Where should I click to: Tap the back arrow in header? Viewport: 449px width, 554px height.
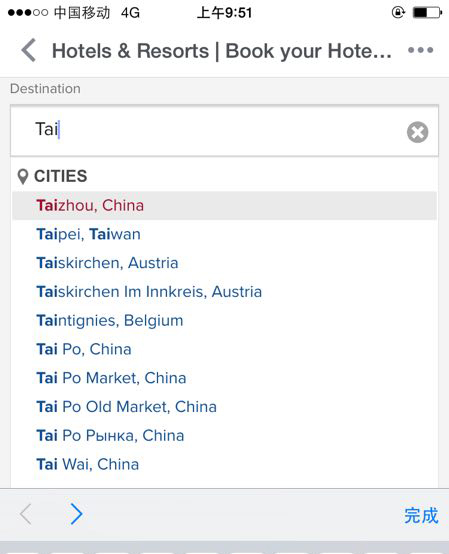point(29,51)
